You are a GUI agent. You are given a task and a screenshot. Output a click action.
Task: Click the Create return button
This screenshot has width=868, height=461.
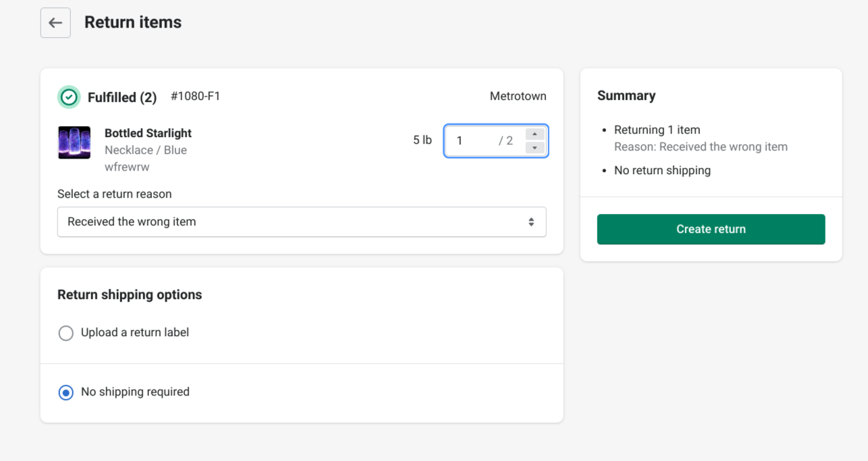coord(711,229)
